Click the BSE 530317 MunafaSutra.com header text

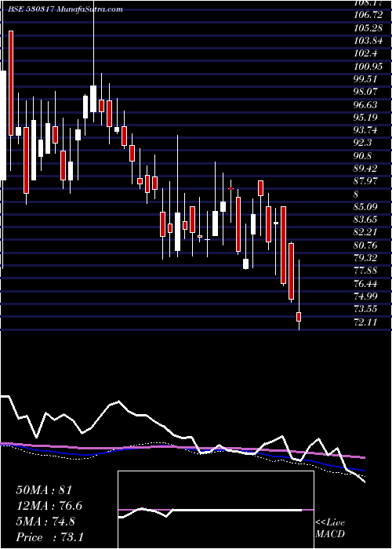65,9
